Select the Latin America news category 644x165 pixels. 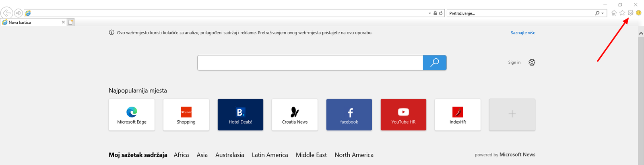click(270, 155)
